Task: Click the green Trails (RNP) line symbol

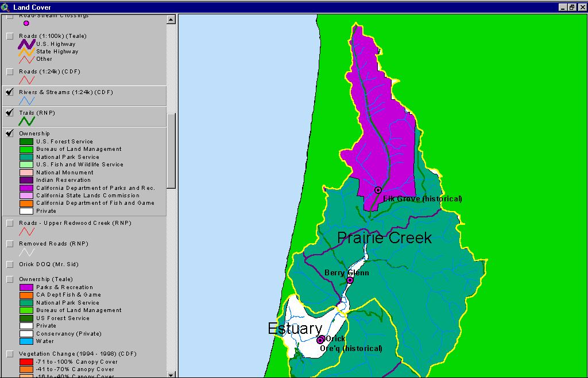Action: 26,121
